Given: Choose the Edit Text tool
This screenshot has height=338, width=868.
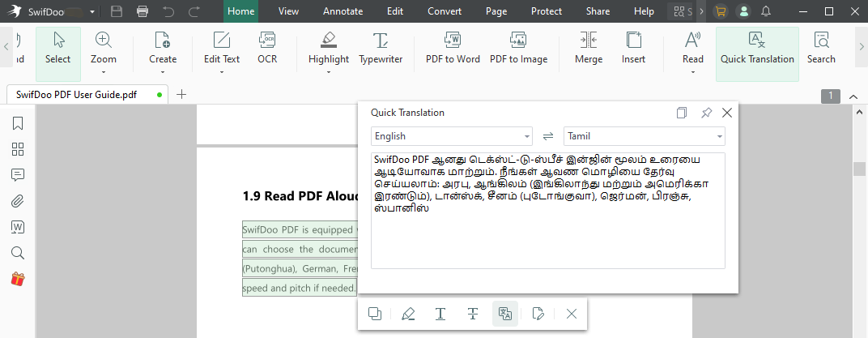Looking at the screenshot, I should coord(221,48).
